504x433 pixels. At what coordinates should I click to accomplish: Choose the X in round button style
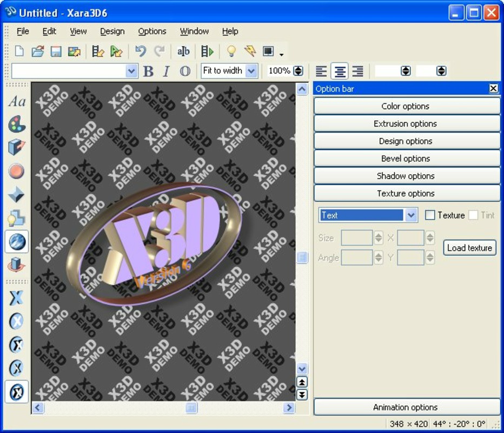pos(17,321)
